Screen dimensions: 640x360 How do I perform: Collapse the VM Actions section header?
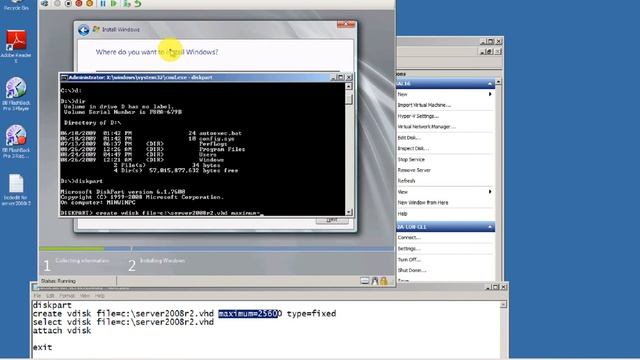point(490,227)
